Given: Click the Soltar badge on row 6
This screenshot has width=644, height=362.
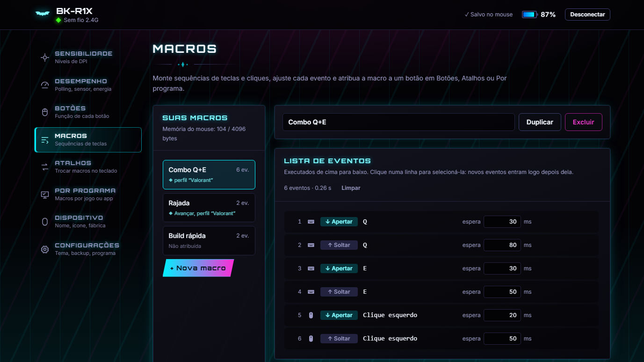Looking at the screenshot, I should pyautogui.click(x=339, y=339).
